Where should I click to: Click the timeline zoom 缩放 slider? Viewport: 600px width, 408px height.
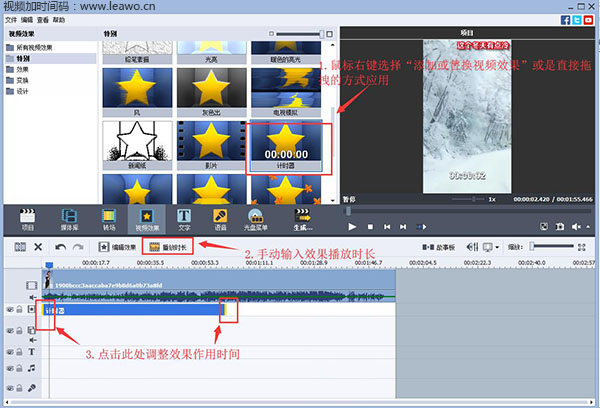point(551,247)
